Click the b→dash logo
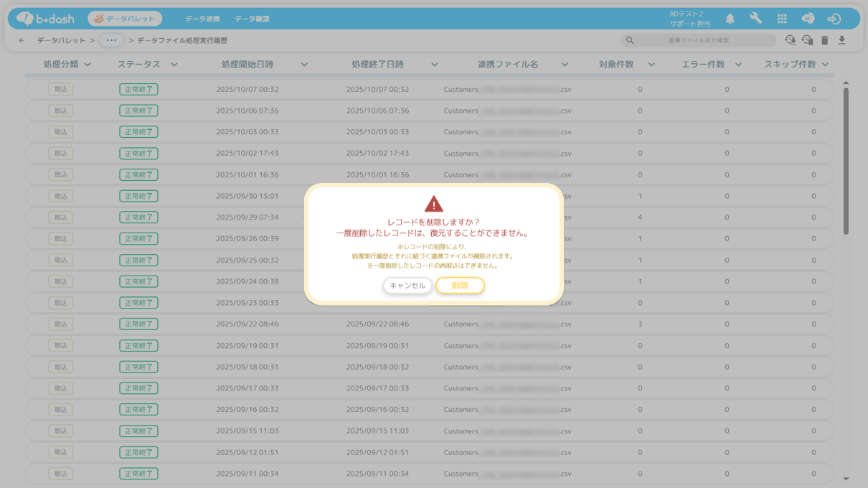 tap(45, 19)
